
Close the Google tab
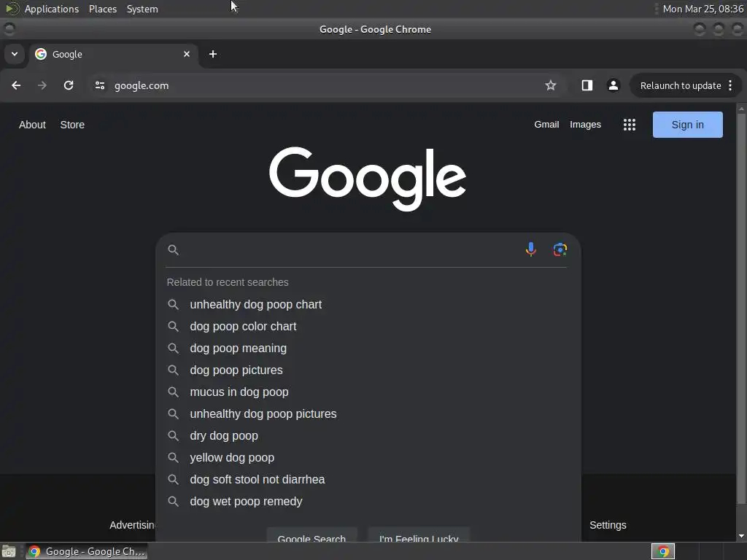pos(187,54)
